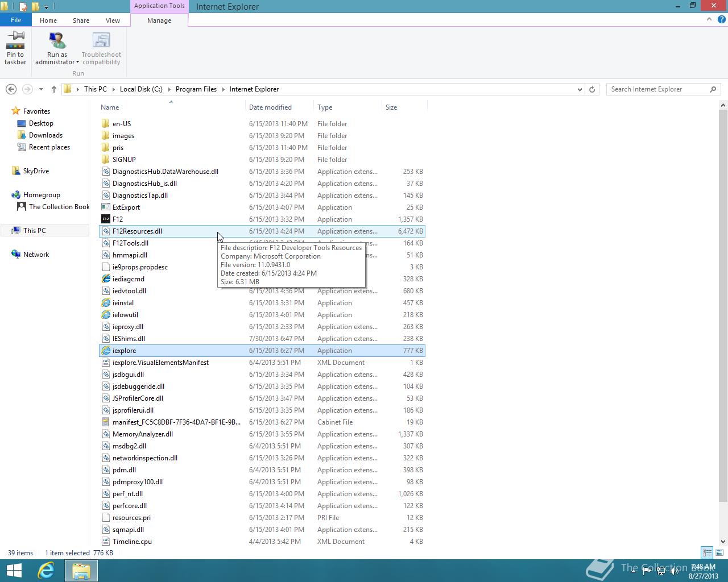The image size is (728, 582).
Task: Click the Pin to taskbar icon
Action: click(15, 40)
